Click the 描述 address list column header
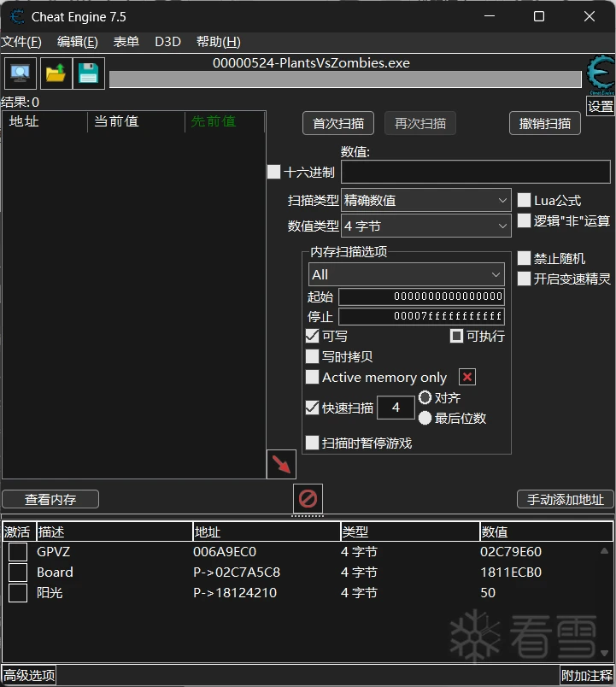The width and height of the screenshot is (616, 687). (x=114, y=531)
